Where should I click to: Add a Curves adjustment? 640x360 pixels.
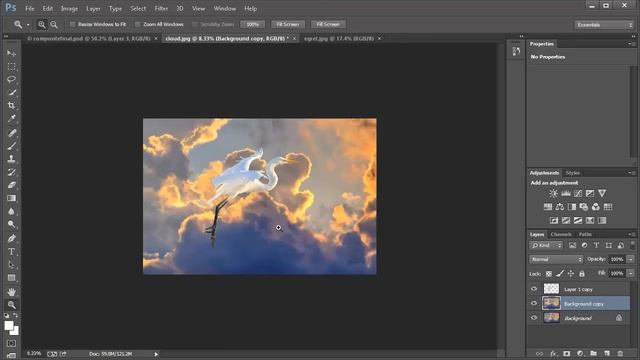click(x=578, y=193)
